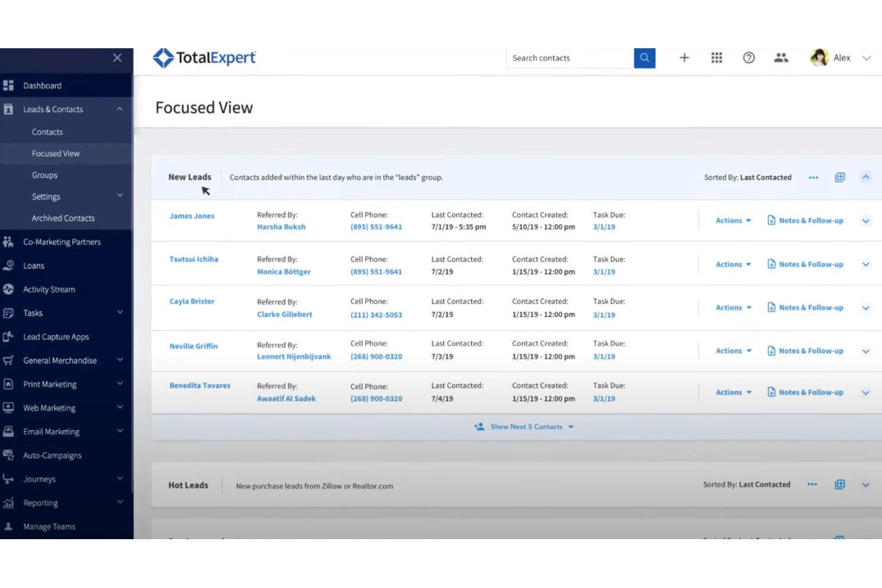Open the Alex user menu chevron
The width and height of the screenshot is (882, 588).
[x=867, y=58]
